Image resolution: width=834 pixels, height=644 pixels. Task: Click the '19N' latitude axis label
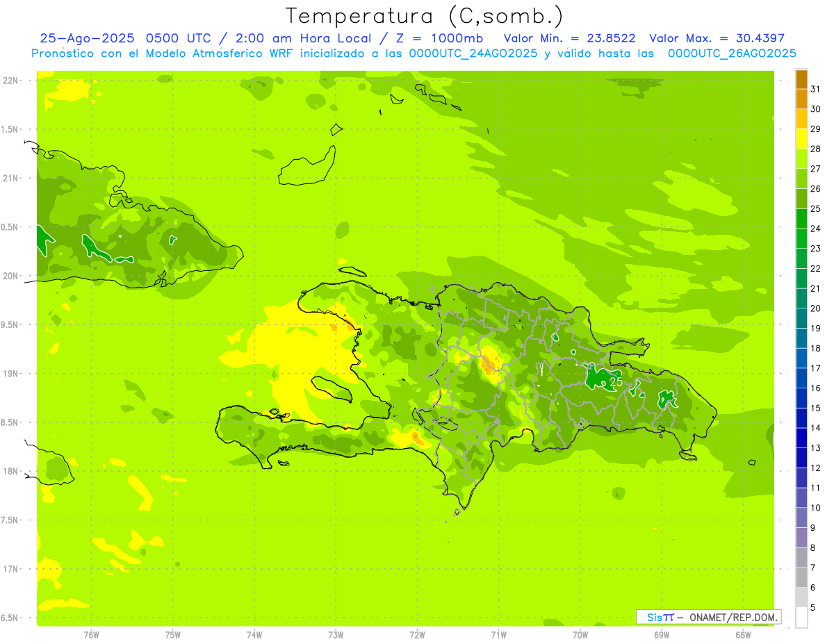[x=10, y=374]
